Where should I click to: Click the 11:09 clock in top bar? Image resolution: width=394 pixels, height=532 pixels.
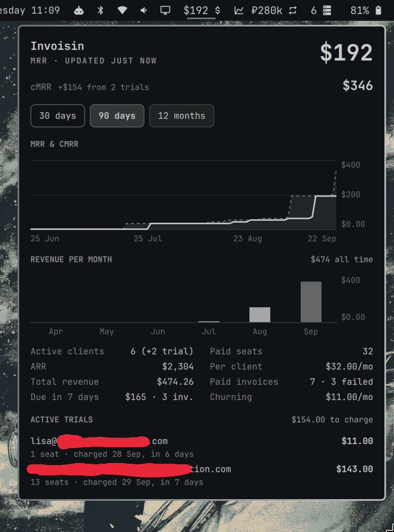pyautogui.click(x=45, y=10)
